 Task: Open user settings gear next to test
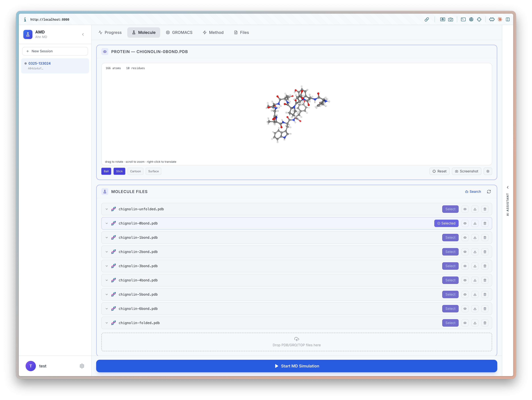pyautogui.click(x=82, y=366)
